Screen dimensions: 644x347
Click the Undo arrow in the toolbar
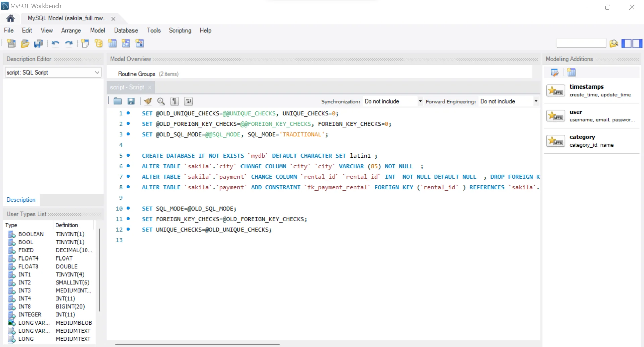[x=55, y=43]
